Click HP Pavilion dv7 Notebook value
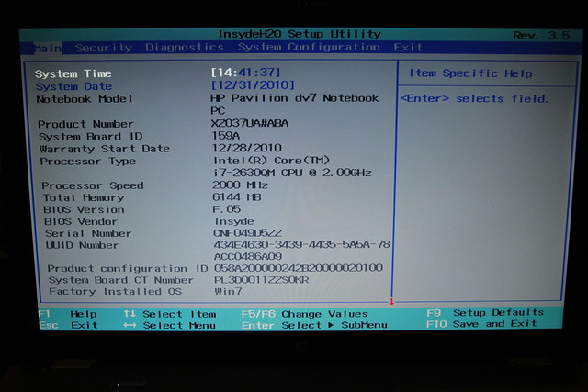This screenshot has width=588, height=392. click(294, 98)
